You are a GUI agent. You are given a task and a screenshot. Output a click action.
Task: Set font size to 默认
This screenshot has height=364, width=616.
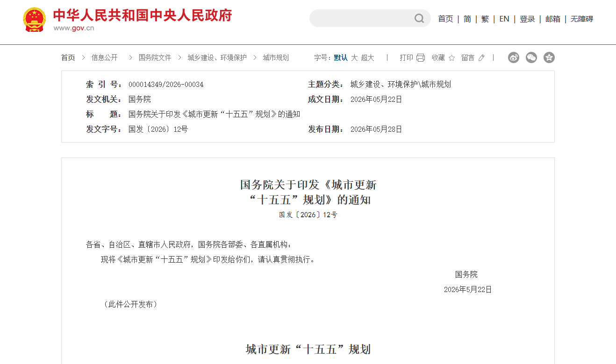(341, 57)
